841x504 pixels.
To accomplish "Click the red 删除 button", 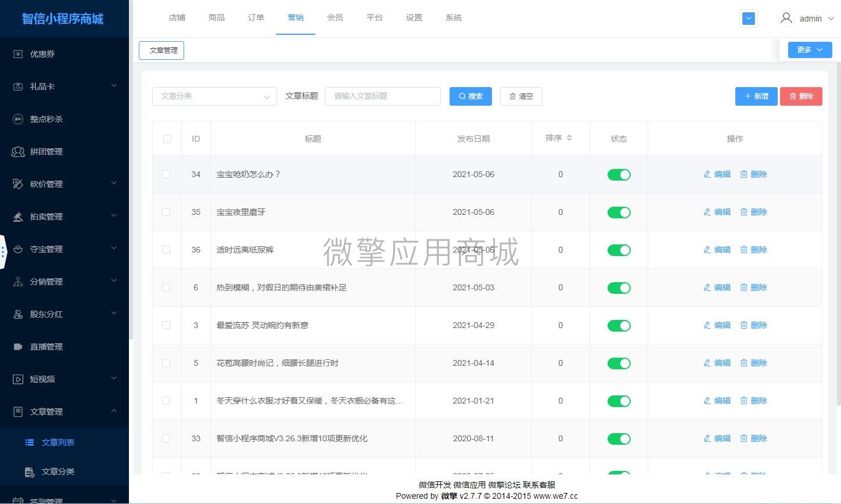I will [801, 96].
